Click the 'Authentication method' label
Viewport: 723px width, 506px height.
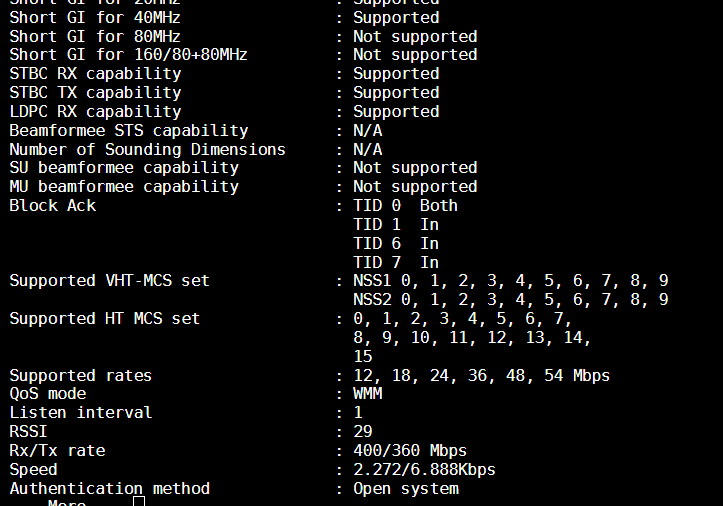[x=109, y=488]
